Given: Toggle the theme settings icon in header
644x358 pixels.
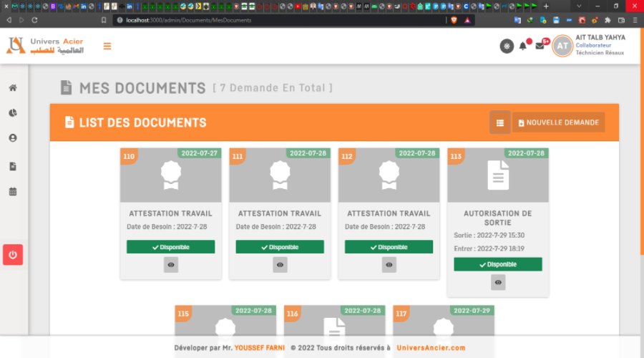Looking at the screenshot, I should 507,47.
